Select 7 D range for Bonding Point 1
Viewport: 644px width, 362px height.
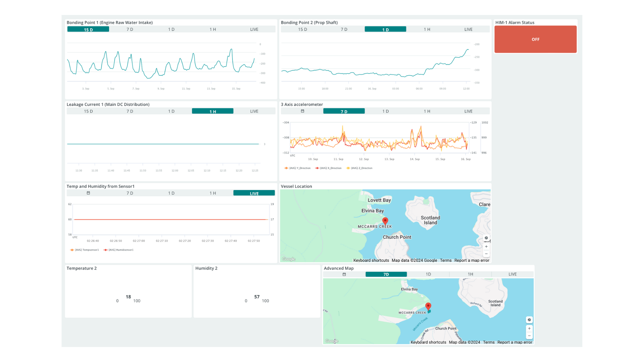130,29
